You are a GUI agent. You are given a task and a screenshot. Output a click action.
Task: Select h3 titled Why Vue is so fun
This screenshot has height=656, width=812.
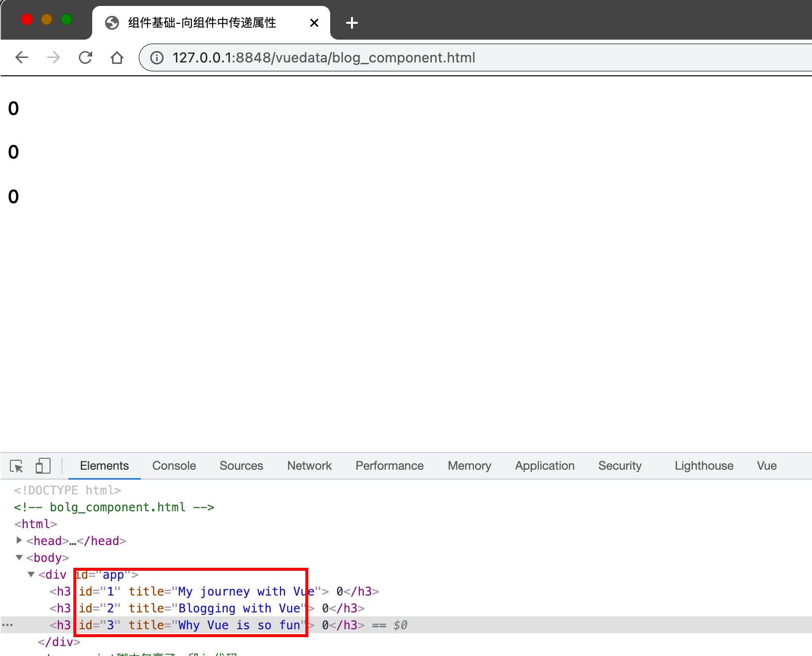click(207, 625)
